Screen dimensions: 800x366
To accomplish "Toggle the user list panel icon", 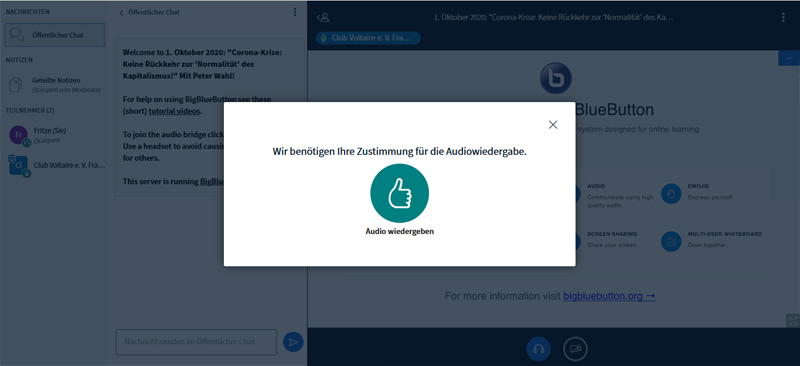I will point(323,17).
